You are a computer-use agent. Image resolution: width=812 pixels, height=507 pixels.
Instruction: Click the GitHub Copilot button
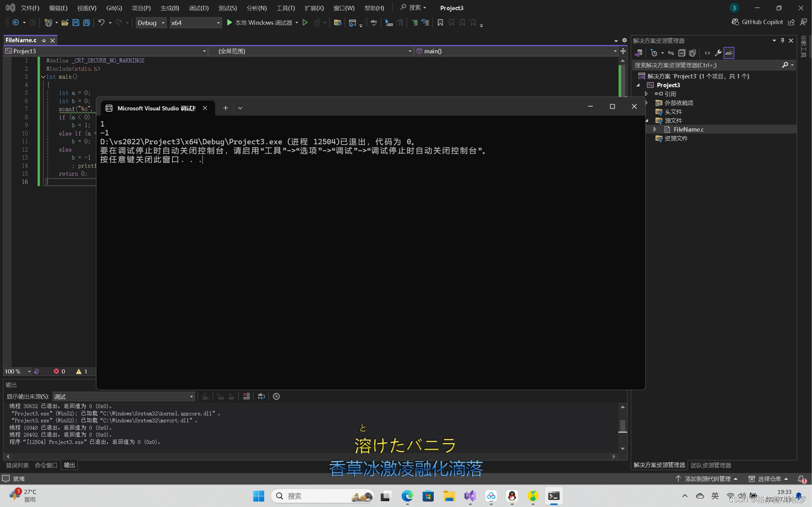(757, 22)
